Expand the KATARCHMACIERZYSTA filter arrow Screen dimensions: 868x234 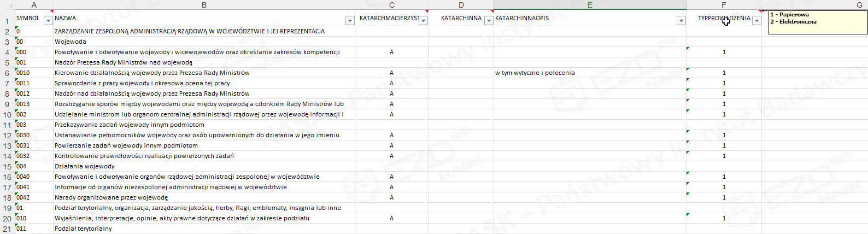[423, 21]
